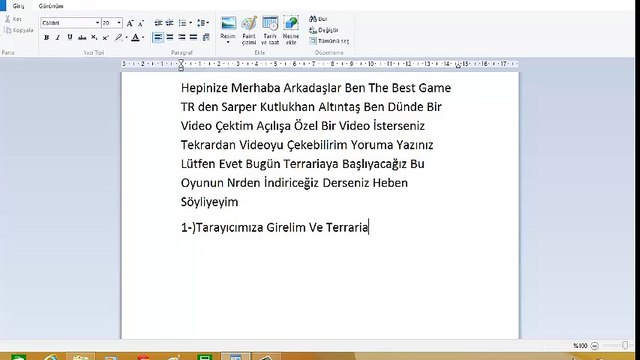Click the text 'Hepinize' in the document

click(x=204, y=88)
